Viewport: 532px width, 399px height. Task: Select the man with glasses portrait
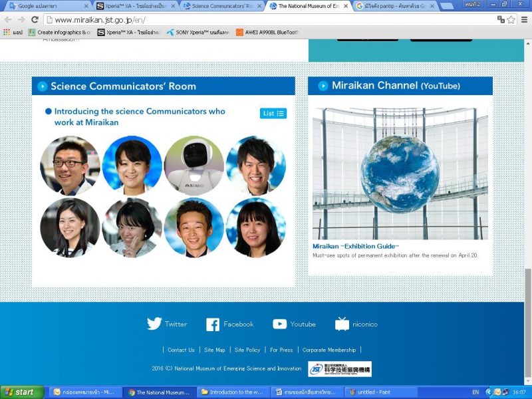[x=70, y=166]
